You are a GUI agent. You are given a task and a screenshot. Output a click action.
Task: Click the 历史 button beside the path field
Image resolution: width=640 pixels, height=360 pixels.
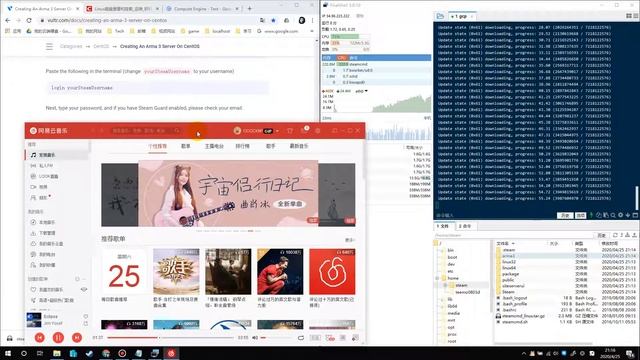[602, 236]
